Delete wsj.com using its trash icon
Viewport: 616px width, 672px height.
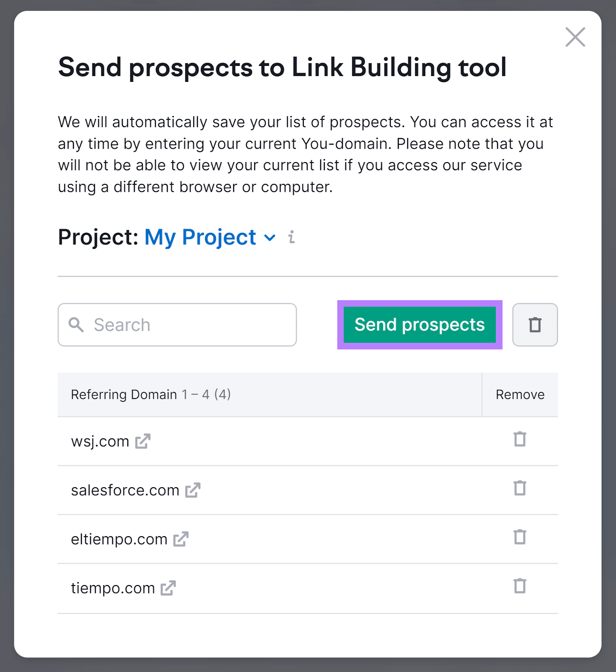[520, 439]
